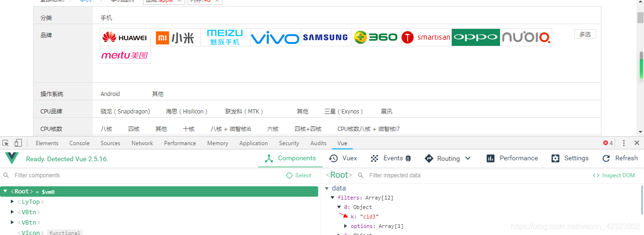Filter CPU cores by 十核
Image resolution: width=644 pixels, height=235 pixels.
coord(189,129)
